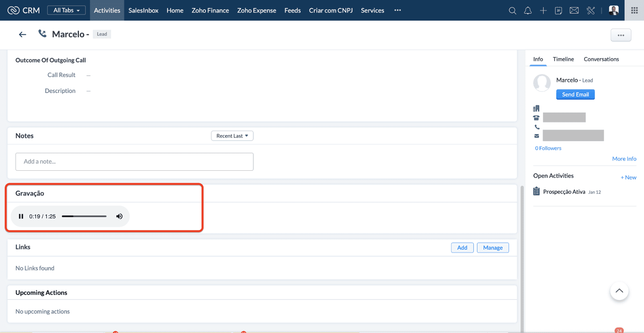Open the search icon in top bar
This screenshot has width=644, height=333.
[x=512, y=10]
